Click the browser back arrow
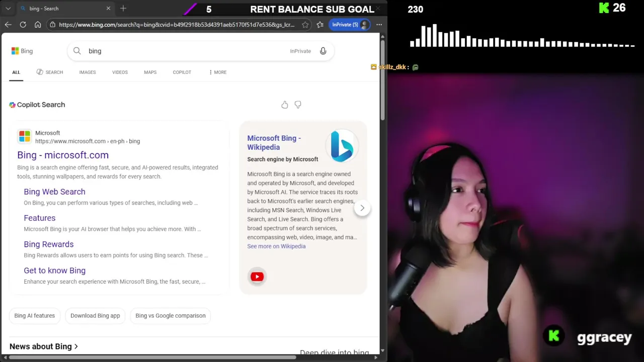 tap(8, 25)
